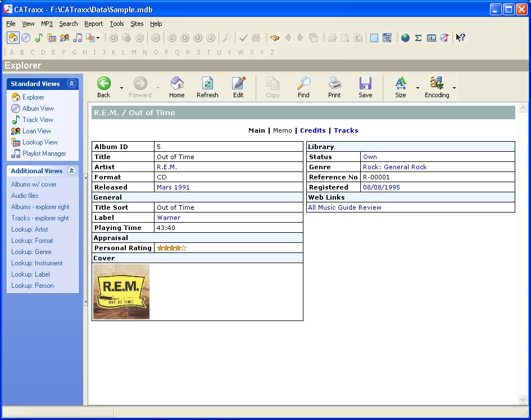Collapse the Additional Views panel
The image size is (531, 420).
[71, 170]
